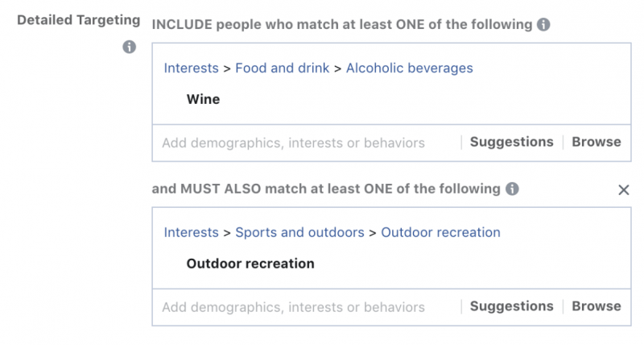
Task: Click the MUST ALSO match heading text
Action: coord(326,189)
